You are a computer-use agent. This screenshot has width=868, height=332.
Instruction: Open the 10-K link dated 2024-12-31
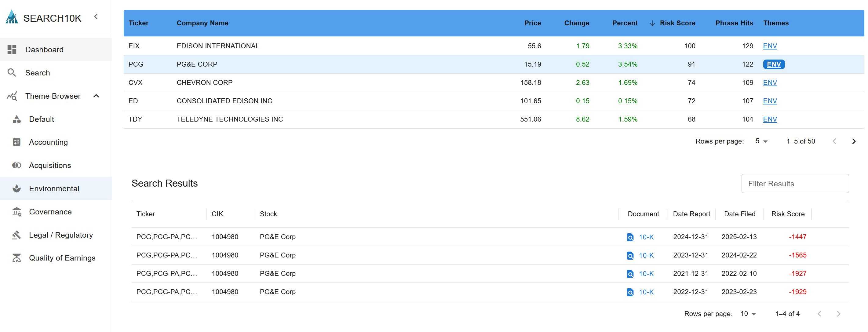click(646, 237)
